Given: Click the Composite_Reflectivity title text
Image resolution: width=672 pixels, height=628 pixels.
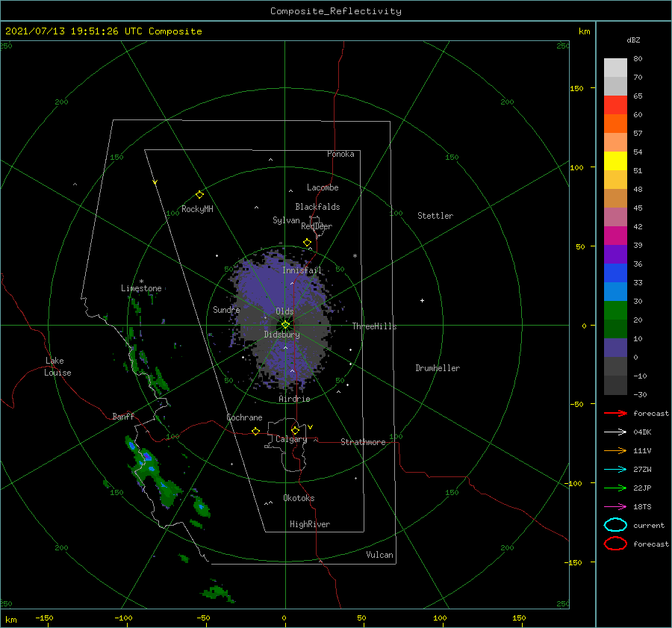Looking at the screenshot, I should 336,11.
